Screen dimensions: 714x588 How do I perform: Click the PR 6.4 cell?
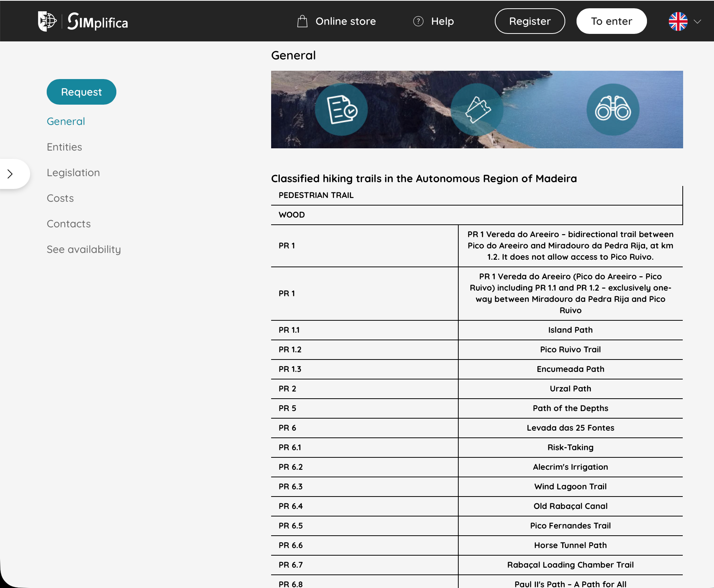tap(365, 506)
